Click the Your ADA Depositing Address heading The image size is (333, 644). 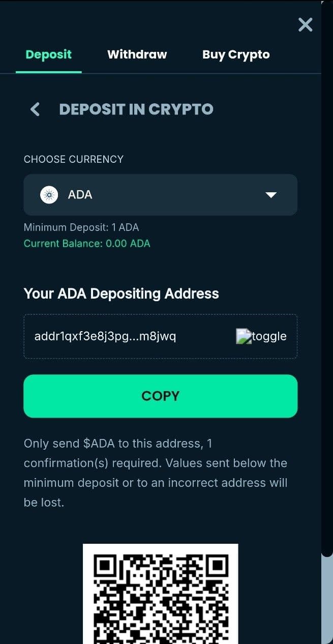[x=122, y=294]
